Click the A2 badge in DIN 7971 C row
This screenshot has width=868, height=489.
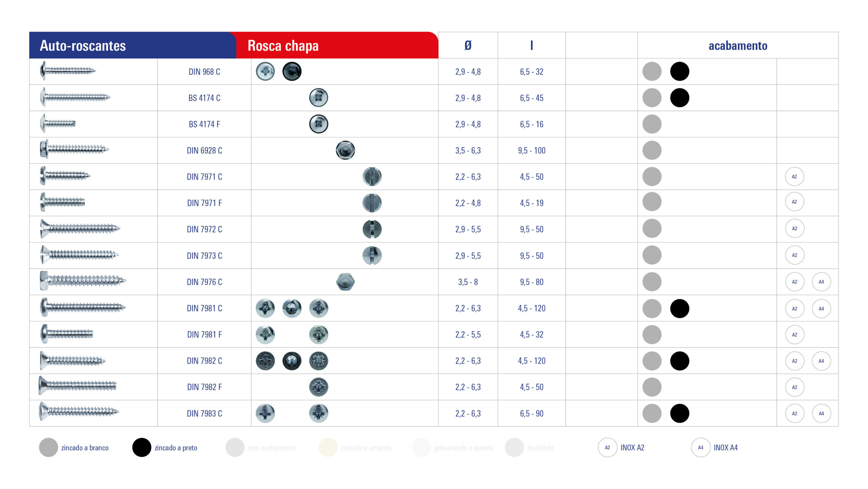(x=794, y=176)
